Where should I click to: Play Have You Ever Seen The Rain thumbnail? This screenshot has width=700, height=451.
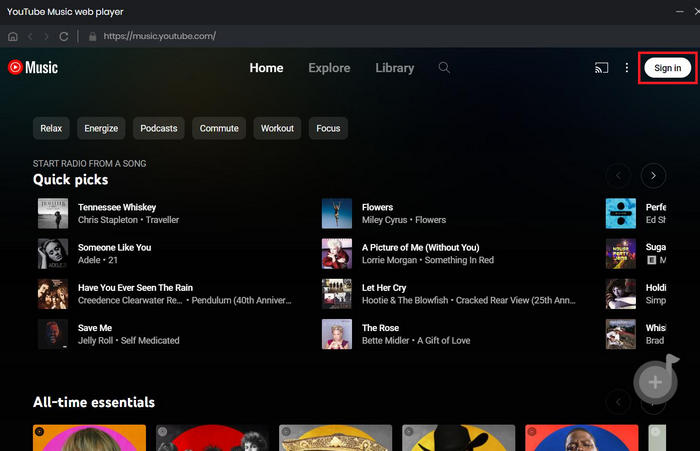[x=53, y=294]
